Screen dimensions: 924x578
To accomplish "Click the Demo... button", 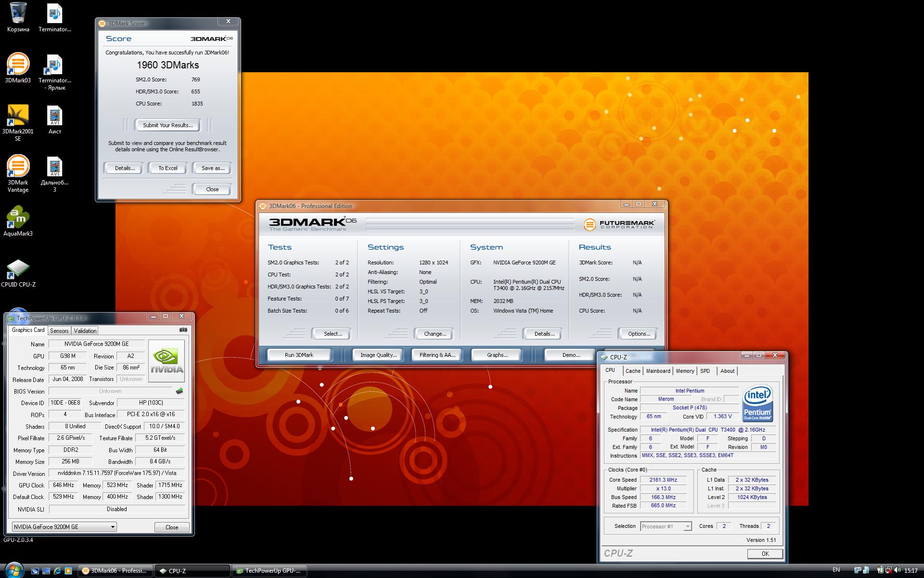I will 571,355.
